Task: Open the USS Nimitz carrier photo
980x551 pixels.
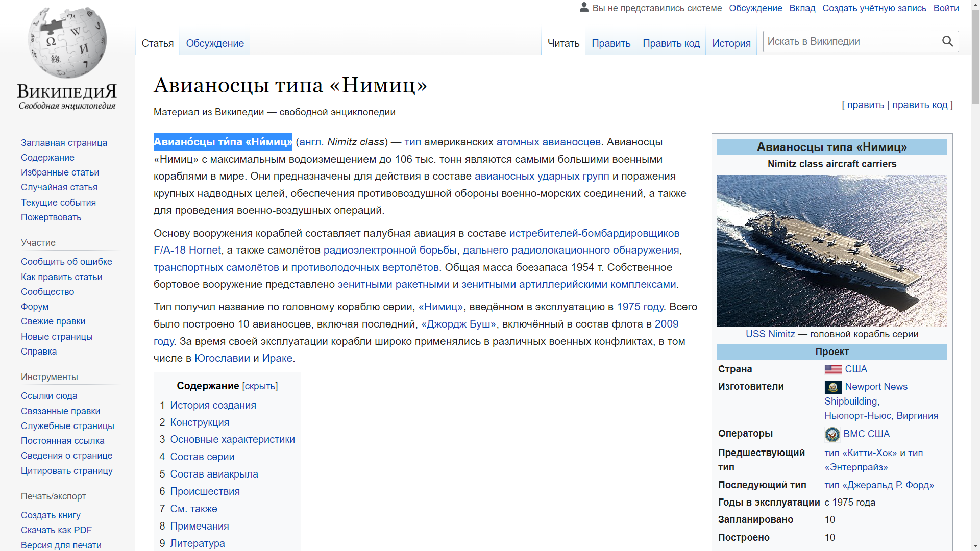Action: 831,251
